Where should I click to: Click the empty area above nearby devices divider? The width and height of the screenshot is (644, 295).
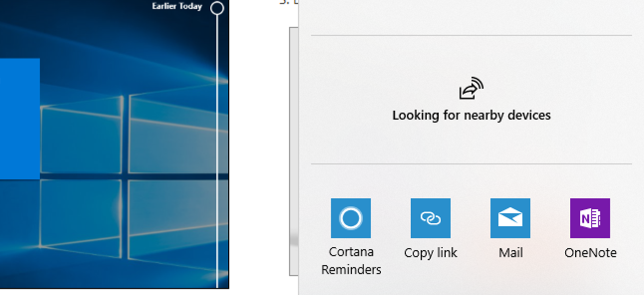(x=471, y=17)
